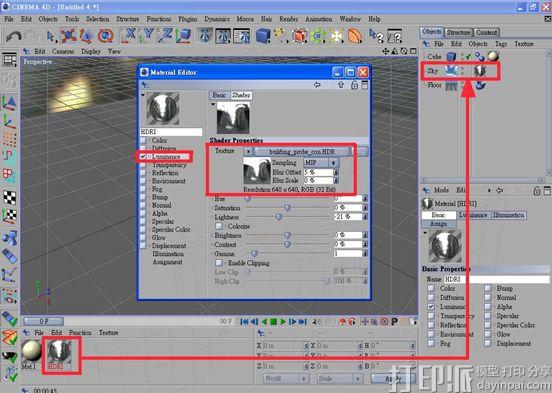
Task: Toggle X axis lock icon
Action: pyautogui.click(x=128, y=35)
